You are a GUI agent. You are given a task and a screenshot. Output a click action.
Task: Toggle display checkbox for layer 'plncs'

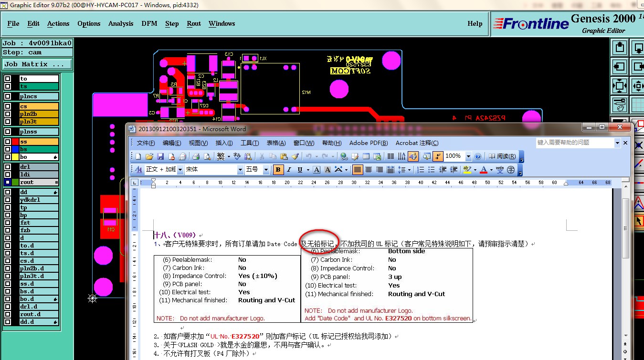pos(8,96)
